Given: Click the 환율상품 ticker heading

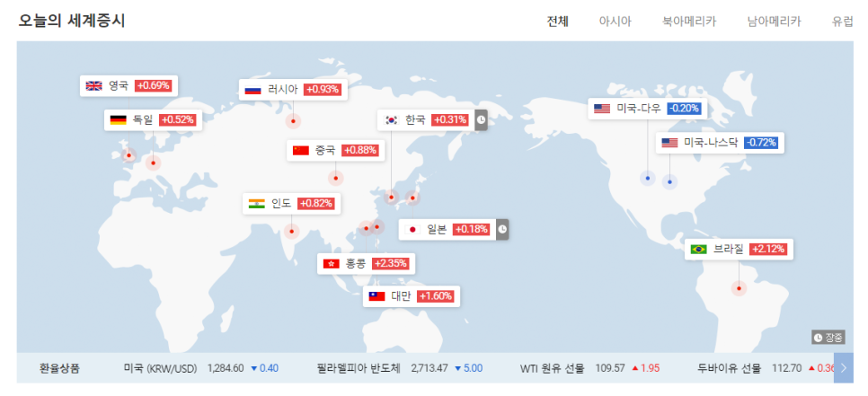Looking at the screenshot, I should click(x=60, y=368).
